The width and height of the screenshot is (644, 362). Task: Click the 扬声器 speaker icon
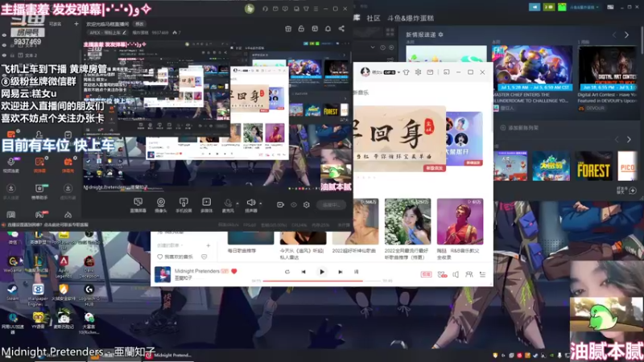[250, 203]
